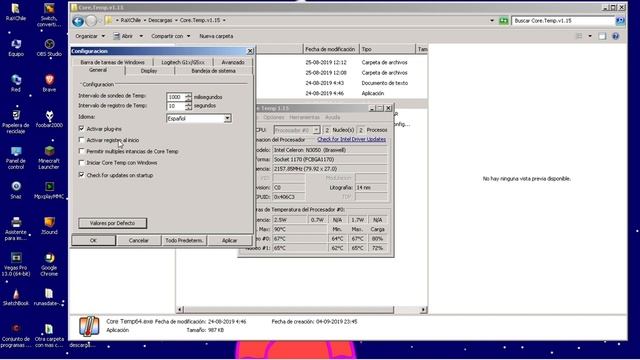Click the Todo Predeterm. button
The width and height of the screenshot is (640, 360).
[x=184, y=240]
